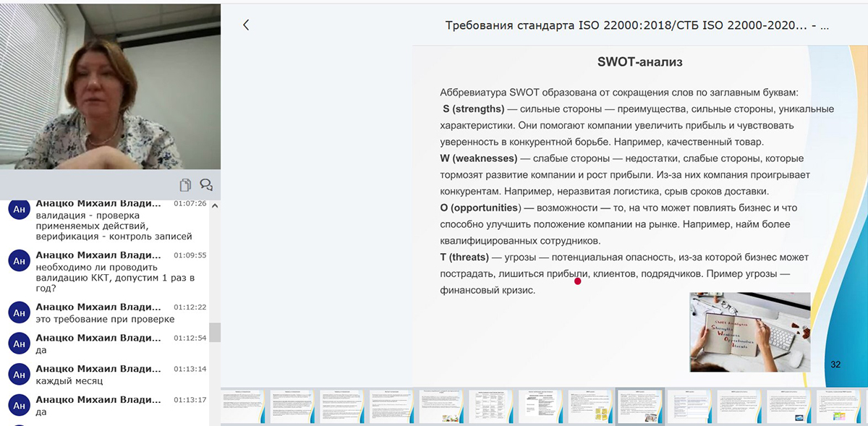Click the presentation title 'Требования стандарта ISO 22000'
This screenshot has height=426, width=868.
click(x=637, y=25)
